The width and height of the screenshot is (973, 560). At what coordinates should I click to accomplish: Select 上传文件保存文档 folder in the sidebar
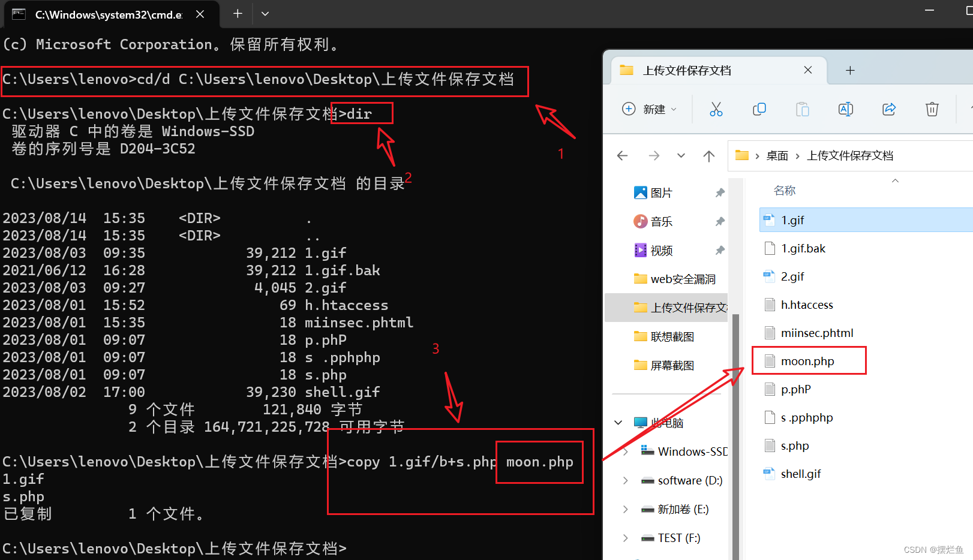coord(666,308)
